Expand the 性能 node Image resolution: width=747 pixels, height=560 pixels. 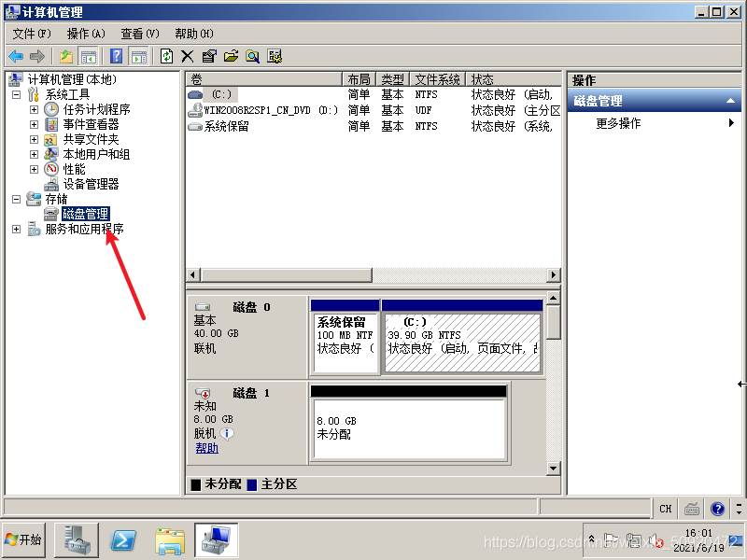34,169
